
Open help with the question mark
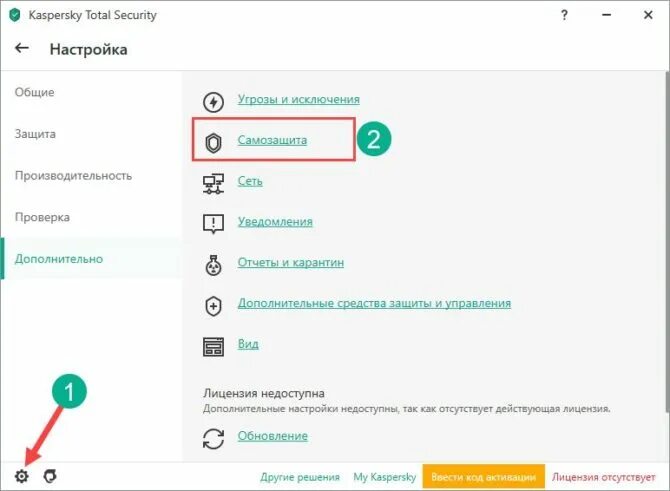(564, 15)
